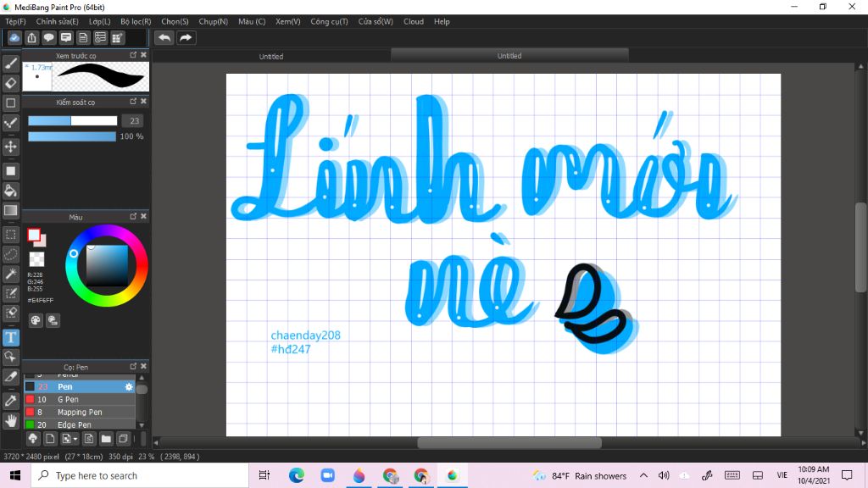This screenshot has width=868, height=488.
Task: Select the Edge Pen brush
Action: coord(79,424)
